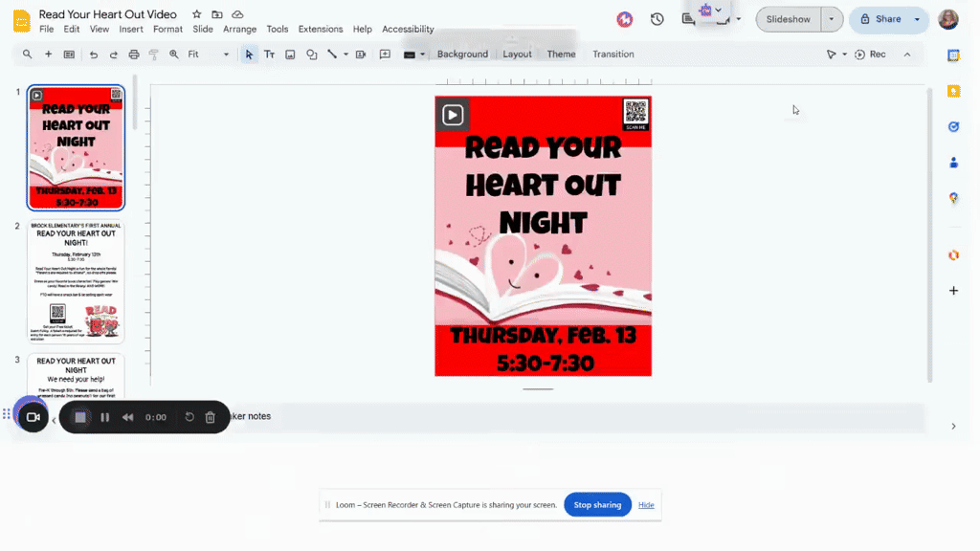The image size is (980, 551).
Task: Select slide 2 thumbnail in filmstrip
Action: (76, 282)
